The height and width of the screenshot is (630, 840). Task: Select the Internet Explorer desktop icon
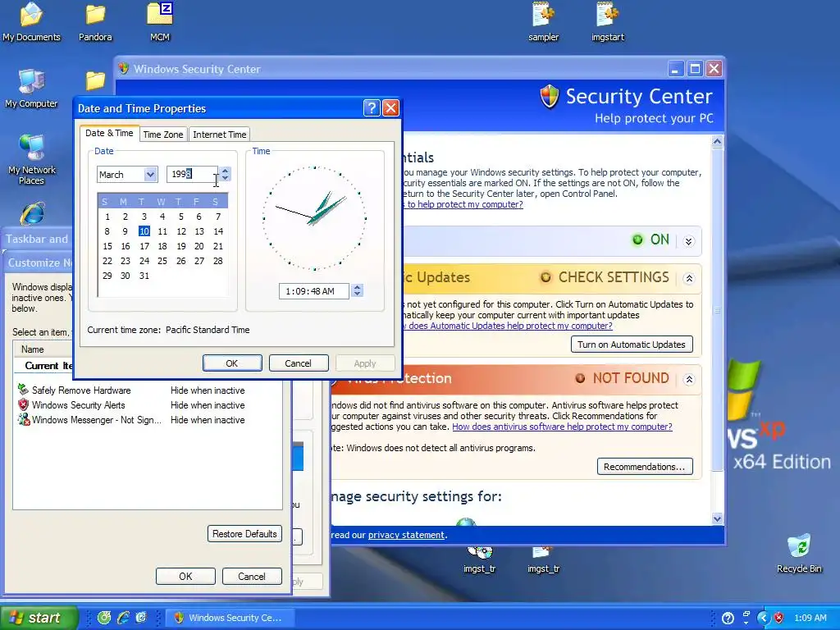pos(32,214)
